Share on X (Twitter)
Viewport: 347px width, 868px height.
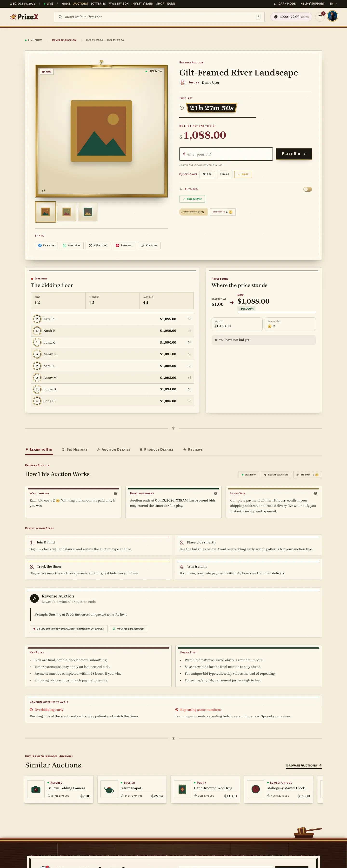pos(98,245)
